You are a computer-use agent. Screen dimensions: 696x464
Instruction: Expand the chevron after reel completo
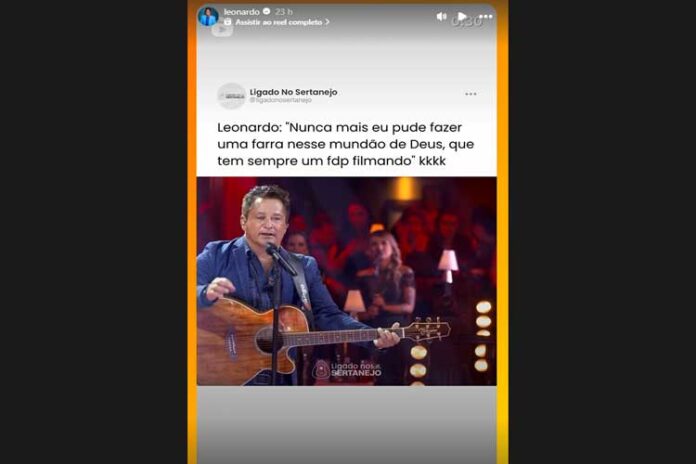click(327, 22)
